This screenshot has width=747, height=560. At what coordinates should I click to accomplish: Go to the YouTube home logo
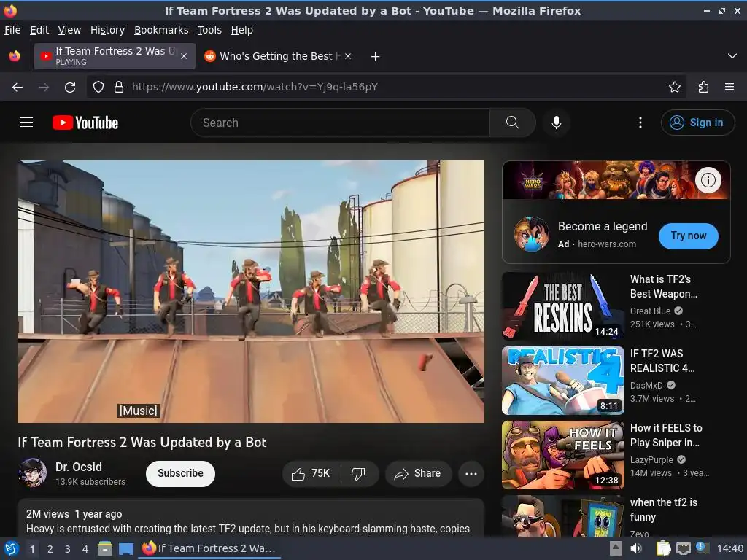pyautogui.click(x=85, y=122)
